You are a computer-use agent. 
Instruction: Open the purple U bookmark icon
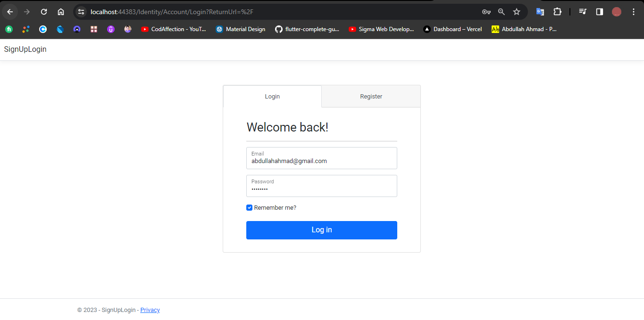click(x=111, y=29)
